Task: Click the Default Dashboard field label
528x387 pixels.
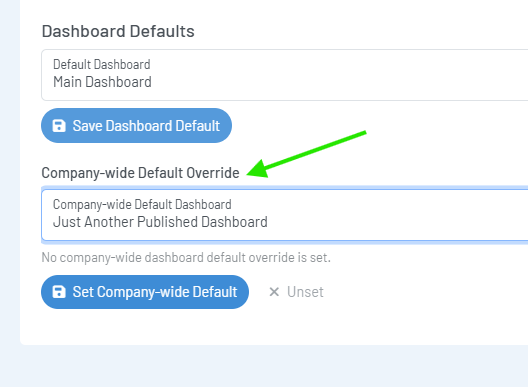Action: (x=102, y=64)
